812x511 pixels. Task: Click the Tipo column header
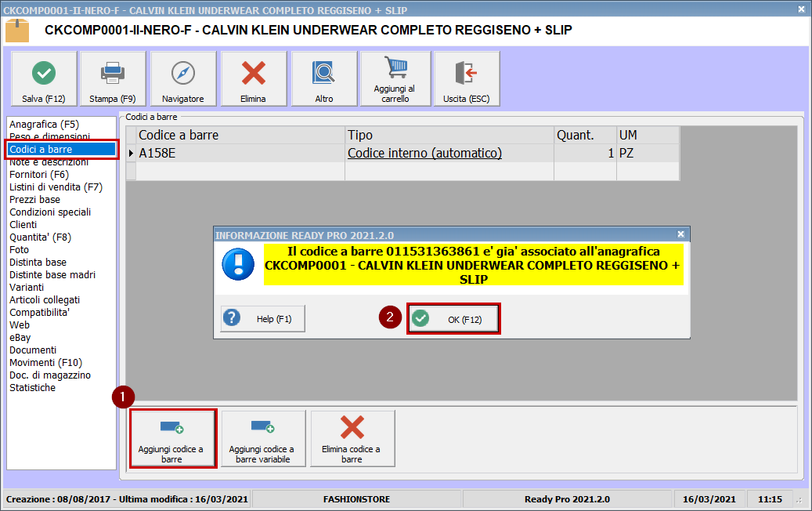449,135
